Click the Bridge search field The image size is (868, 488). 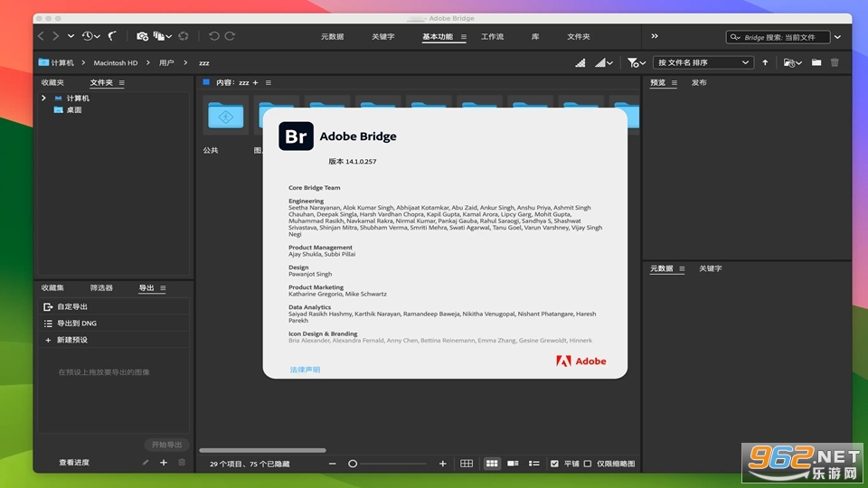tap(778, 37)
